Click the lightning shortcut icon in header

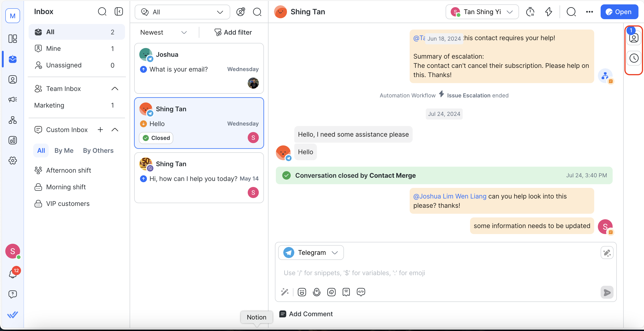tap(549, 12)
